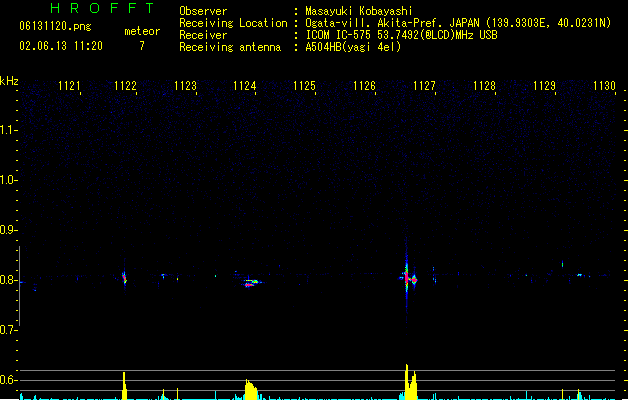Click the 0.6 kHz frequency label

pos(8,380)
